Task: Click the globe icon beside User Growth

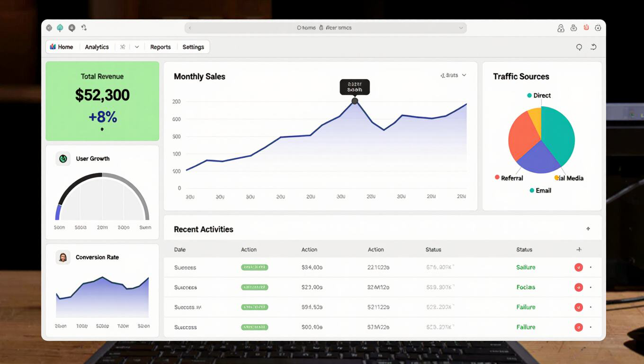Action: pyautogui.click(x=63, y=158)
